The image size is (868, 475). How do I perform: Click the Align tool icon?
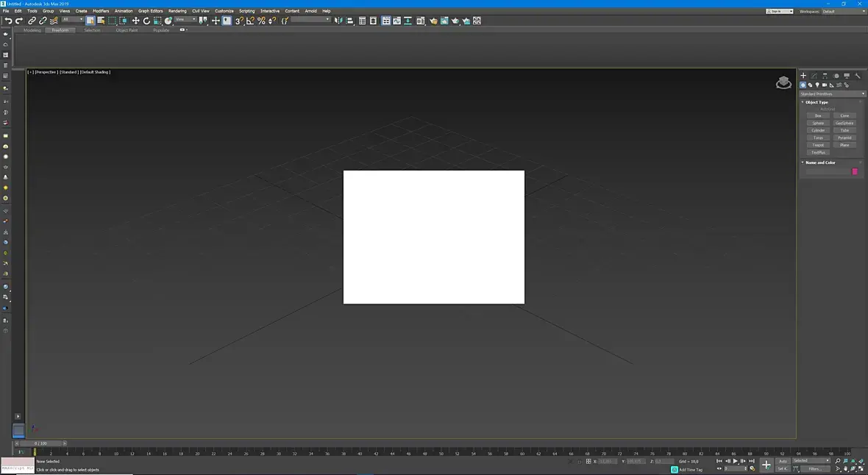pos(349,21)
